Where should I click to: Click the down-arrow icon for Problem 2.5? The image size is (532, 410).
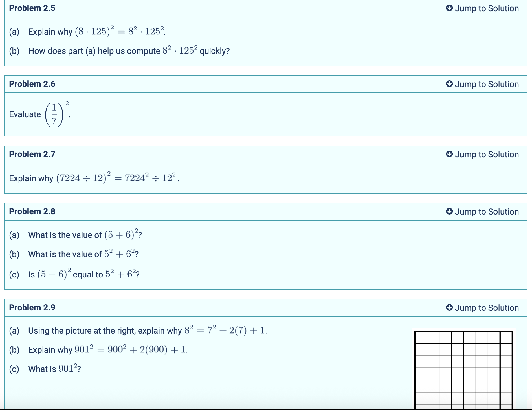point(449,8)
